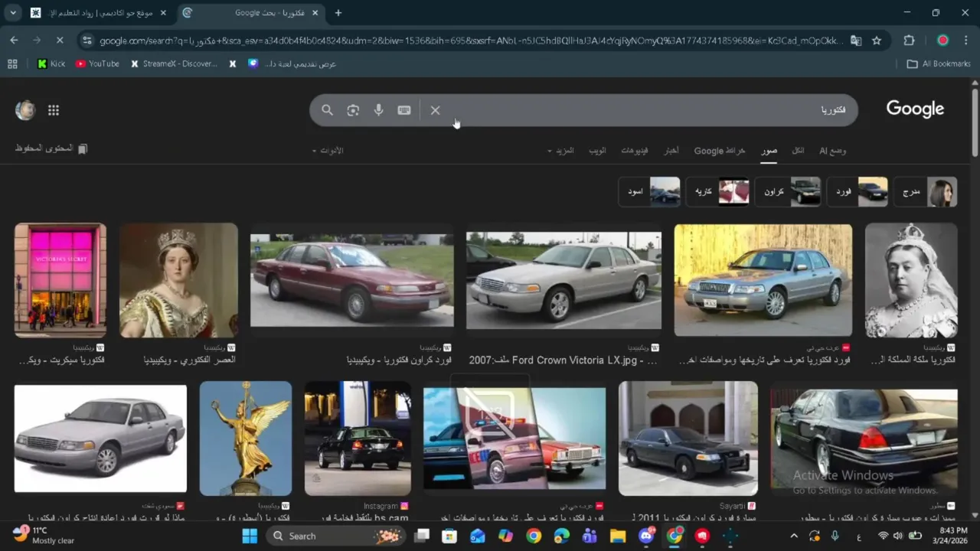Open the Sayarati black Crown Victoria thumbnail
Screen dimensions: 980x551
pyautogui.click(x=688, y=439)
